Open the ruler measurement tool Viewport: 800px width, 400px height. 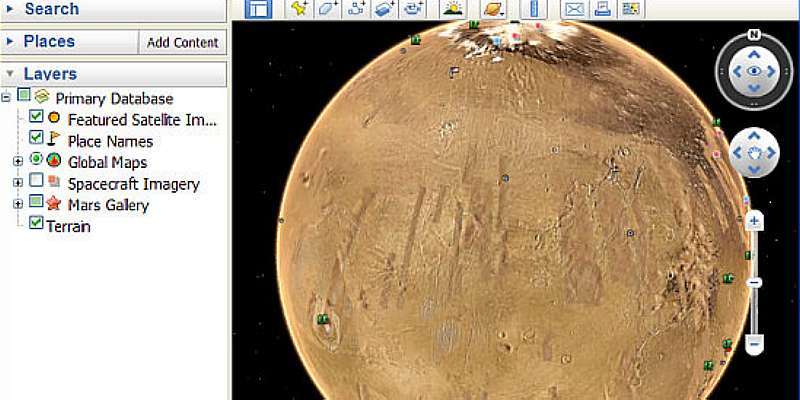533,9
